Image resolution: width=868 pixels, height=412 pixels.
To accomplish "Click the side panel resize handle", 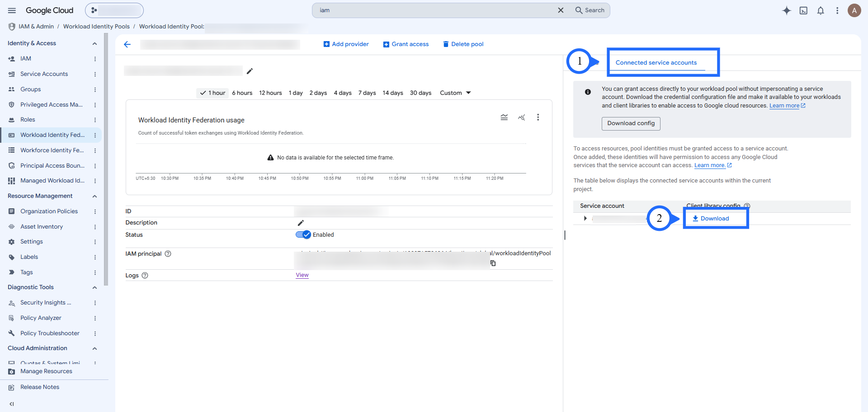I will point(565,235).
